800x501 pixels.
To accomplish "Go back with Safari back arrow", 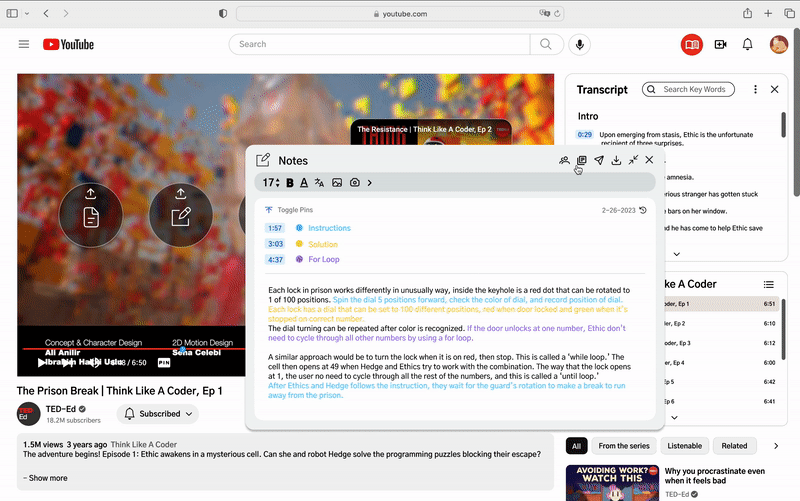I will (x=46, y=13).
